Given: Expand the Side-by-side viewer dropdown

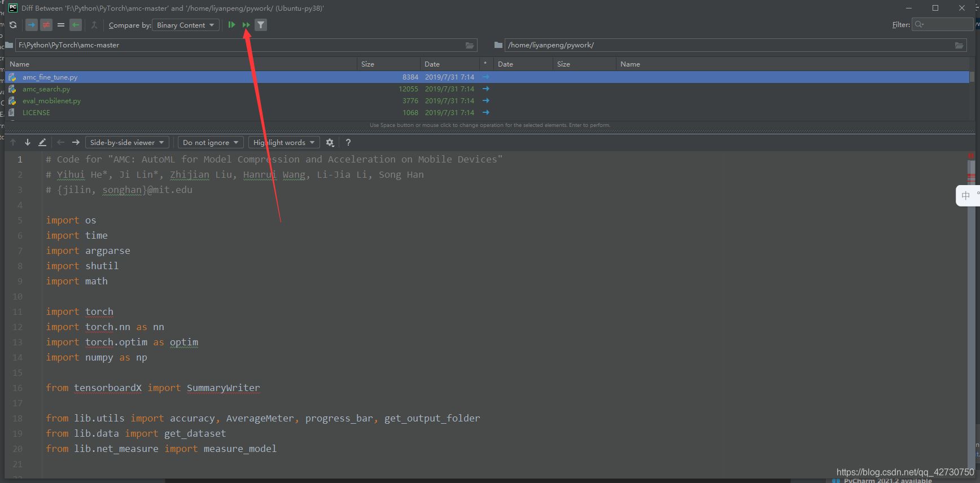Looking at the screenshot, I should 127,143.
